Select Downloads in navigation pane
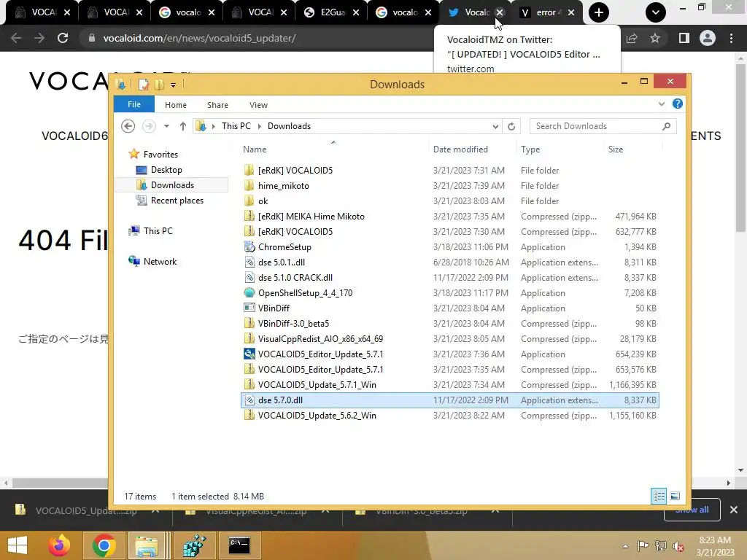Image resolution: width=747 pixels, height=560 pixels. tap(171, 184)
